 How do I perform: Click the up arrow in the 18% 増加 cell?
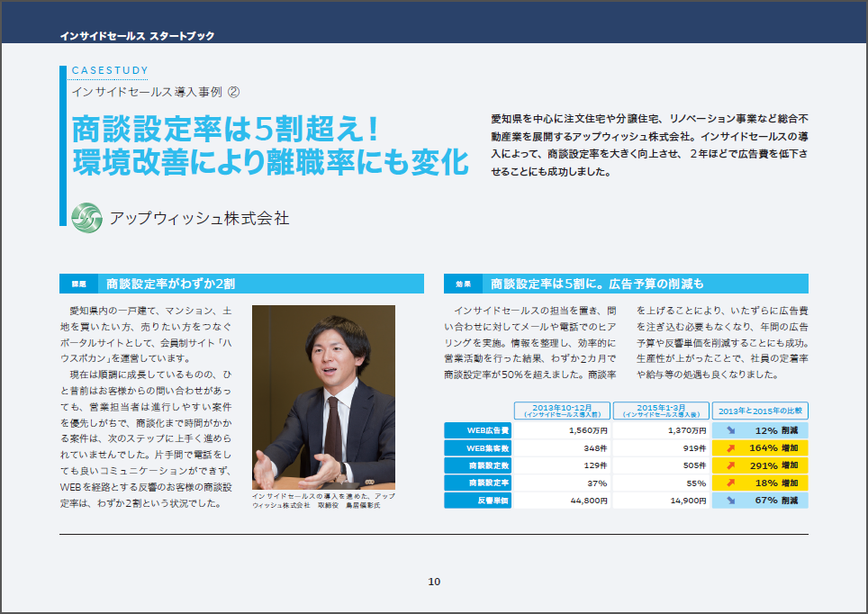pos(731,483)
